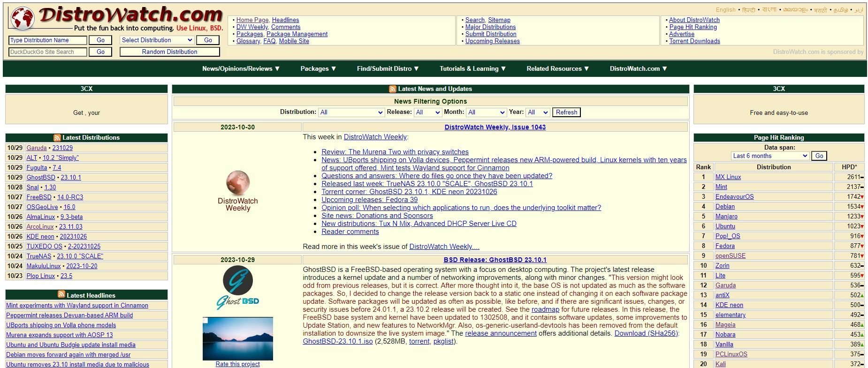868x368 pixels.
Task: Open the Release filter dropdown
Action: click(x=427, y=113)
